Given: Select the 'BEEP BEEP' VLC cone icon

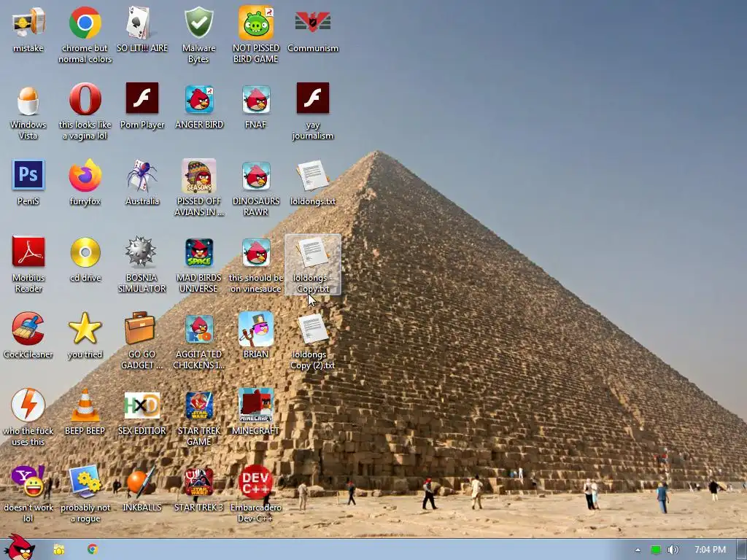Looking at the screenshot, I should (x=85, y=405).
